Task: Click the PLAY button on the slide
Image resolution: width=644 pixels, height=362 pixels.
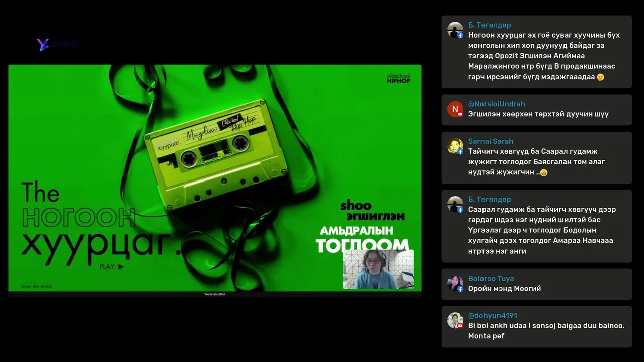Action: 111,267
